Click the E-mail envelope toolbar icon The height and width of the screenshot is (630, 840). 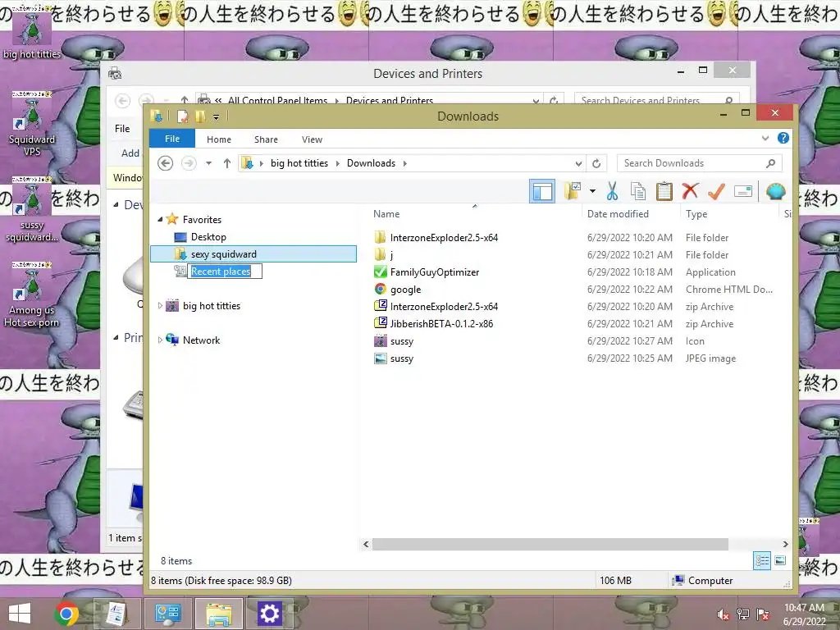coord(743,191)
